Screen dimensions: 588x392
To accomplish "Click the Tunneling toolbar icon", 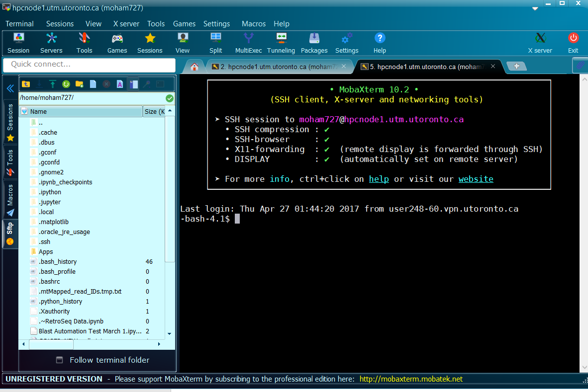I will pos(281,43).
